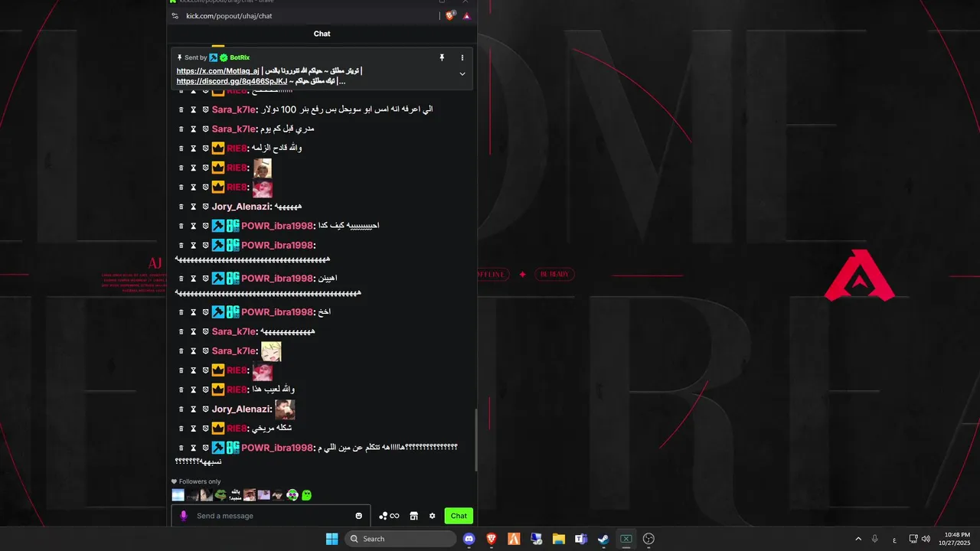The width and height of the screenshot is (980, 551).
Task: Open the pinned message three-dot menu
Action: pyautogui.click(x=462, y=57)
